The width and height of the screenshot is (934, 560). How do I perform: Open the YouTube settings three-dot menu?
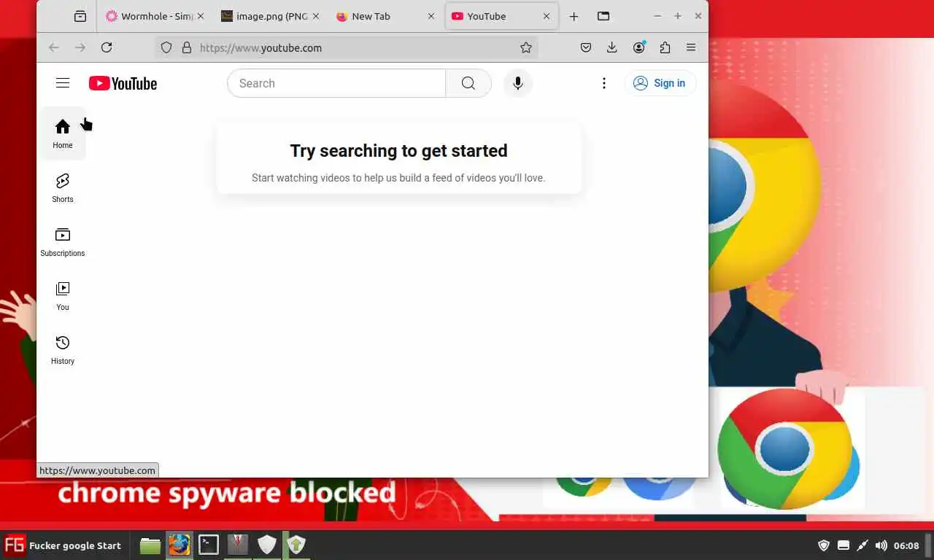[604, 83]
